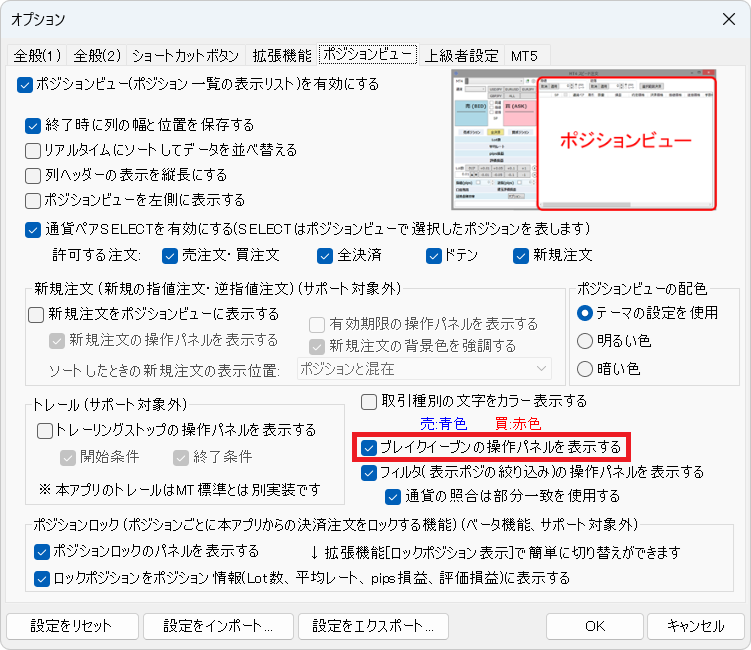Uncheck the 売注文・買注文 permission
This screenshot has height=650, width=751.
pyautogui.click(x=170, y=256)
